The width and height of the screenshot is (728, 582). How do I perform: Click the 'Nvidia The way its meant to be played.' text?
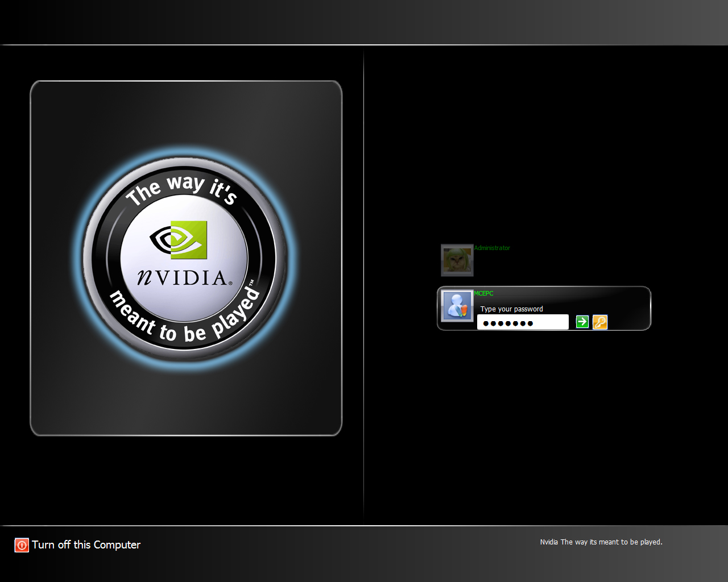pyautogui.click(x=601, y=542)
